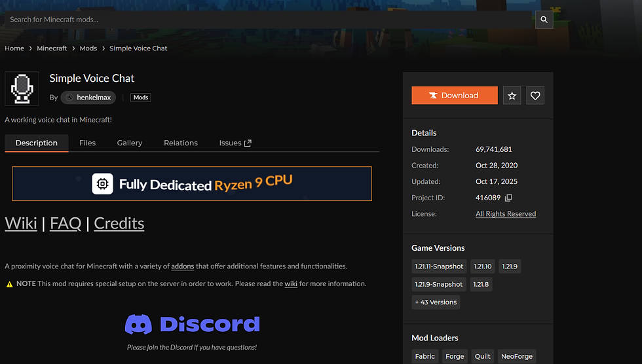Switch to the Files tab
The image size is (642, 364).
[87, 143]
